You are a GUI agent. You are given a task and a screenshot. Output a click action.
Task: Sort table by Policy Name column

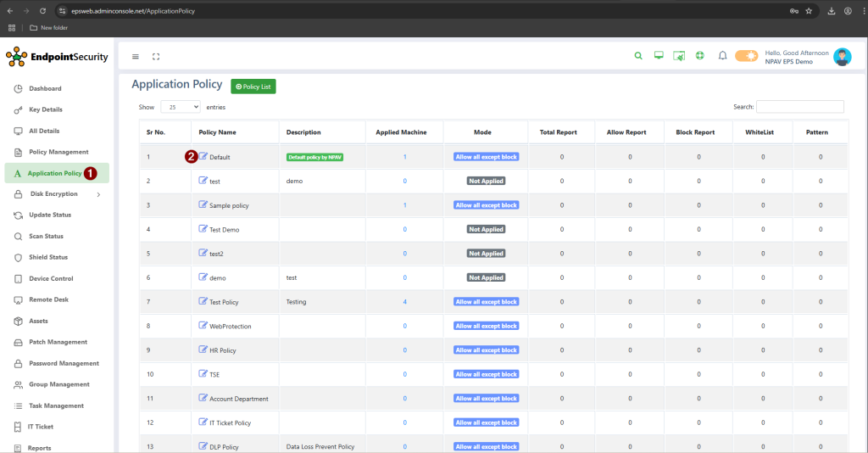[217, 132]
